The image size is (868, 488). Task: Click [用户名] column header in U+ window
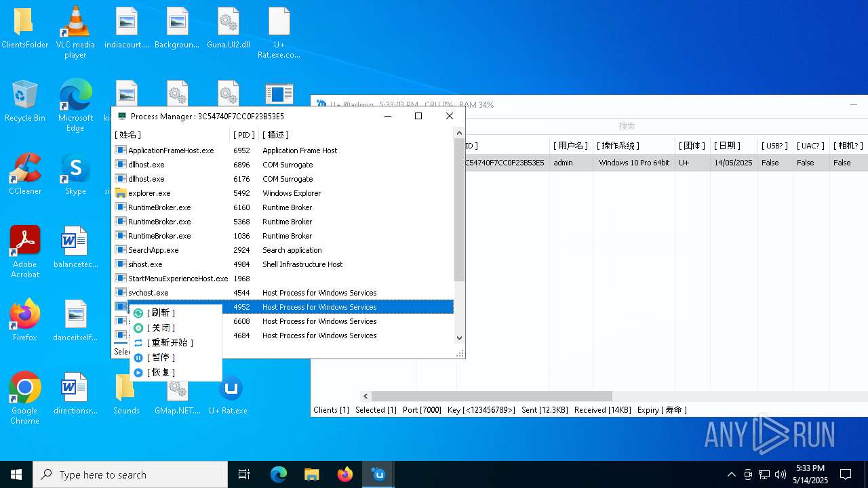[570, 146]
